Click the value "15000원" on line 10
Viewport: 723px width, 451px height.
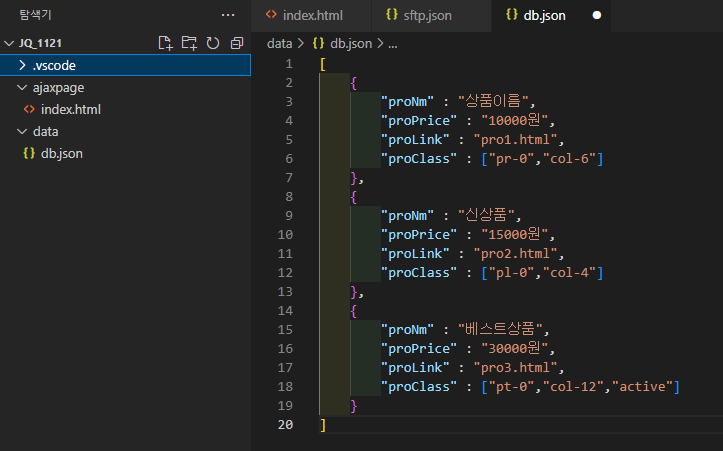pyautogui.click(x=515, y=234)
